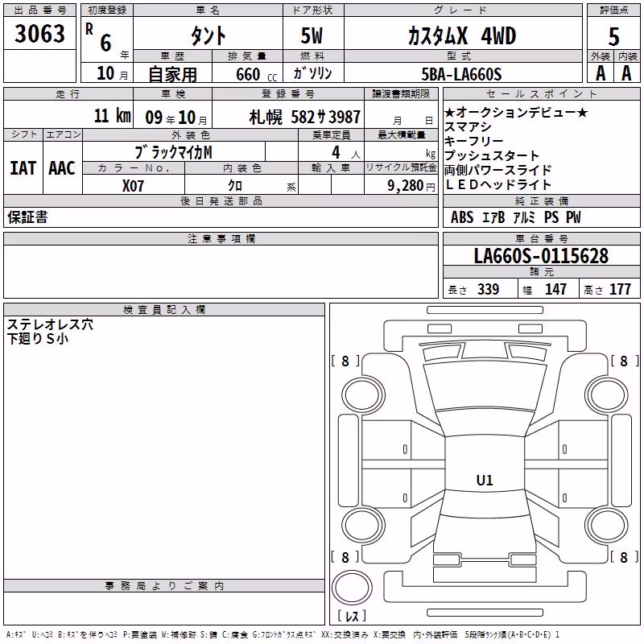Click the "キーフリー" sales point

pos(474,141)
